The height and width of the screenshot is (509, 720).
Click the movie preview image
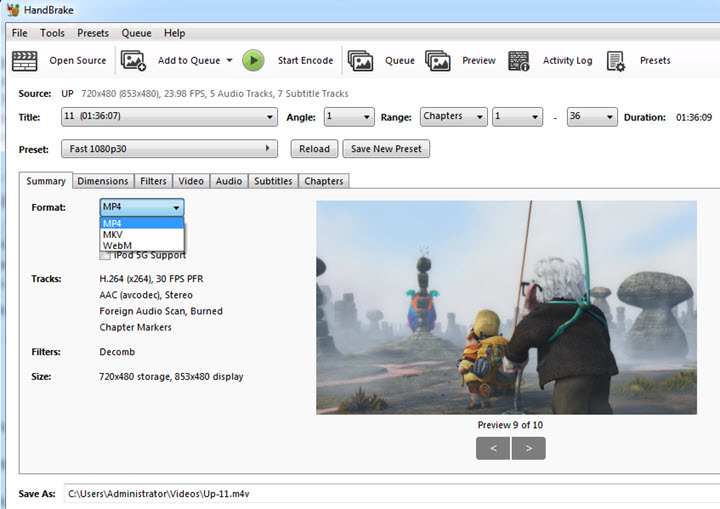(x=506, y=307)
